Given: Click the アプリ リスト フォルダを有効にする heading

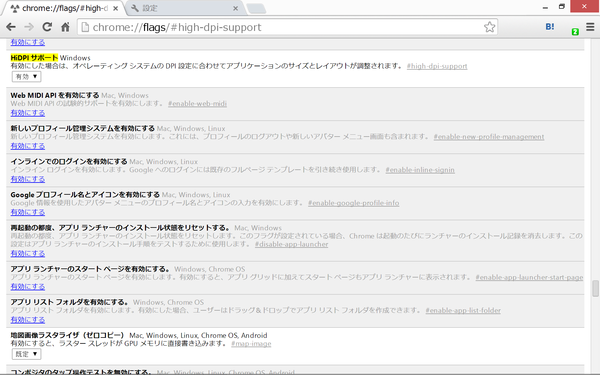Looking at the screenshot, I should pos(69,302).
